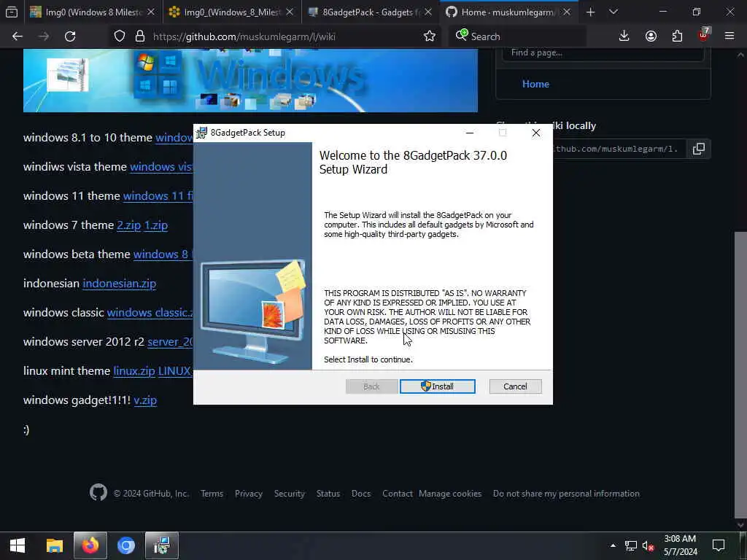
Task: Open File Explorer from taskbar
Action: pos(54,545)
